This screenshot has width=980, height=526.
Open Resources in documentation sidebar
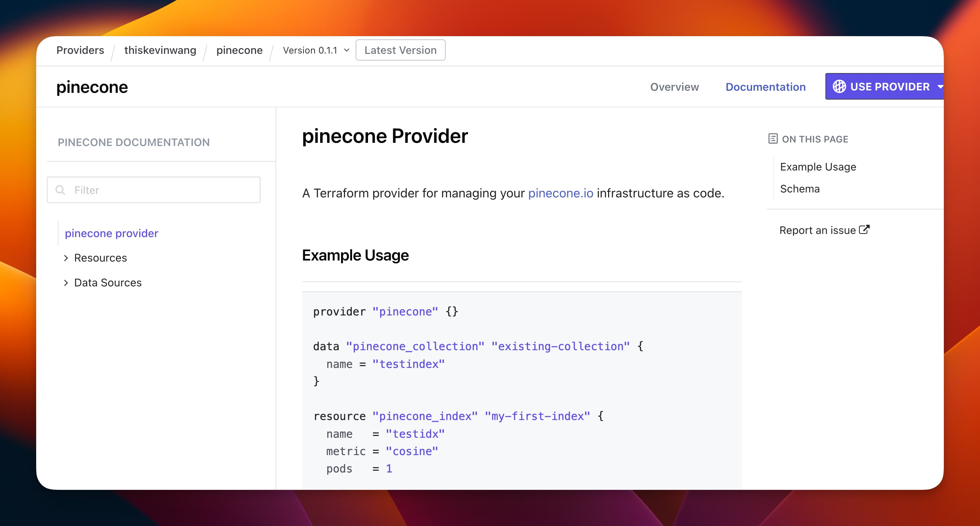click(100, 258)
